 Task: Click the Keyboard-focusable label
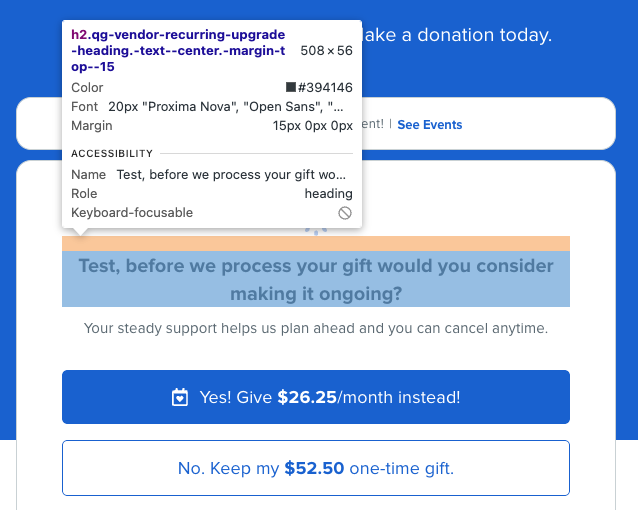[x=132, y=213]
